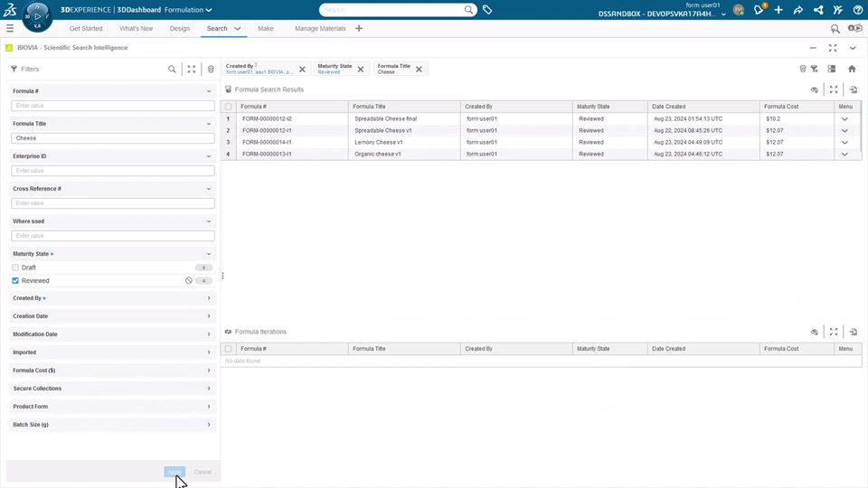Click the filter search magnifier icon

172,70
